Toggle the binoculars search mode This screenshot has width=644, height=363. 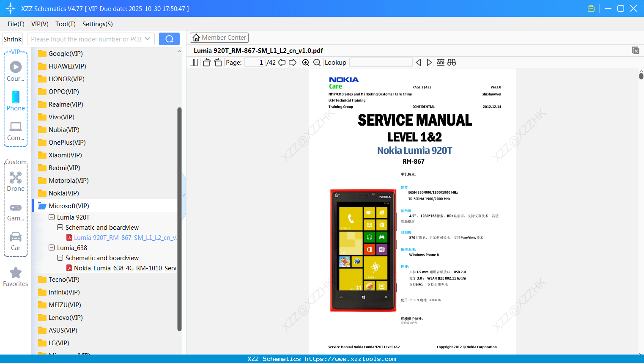(451, 62)
